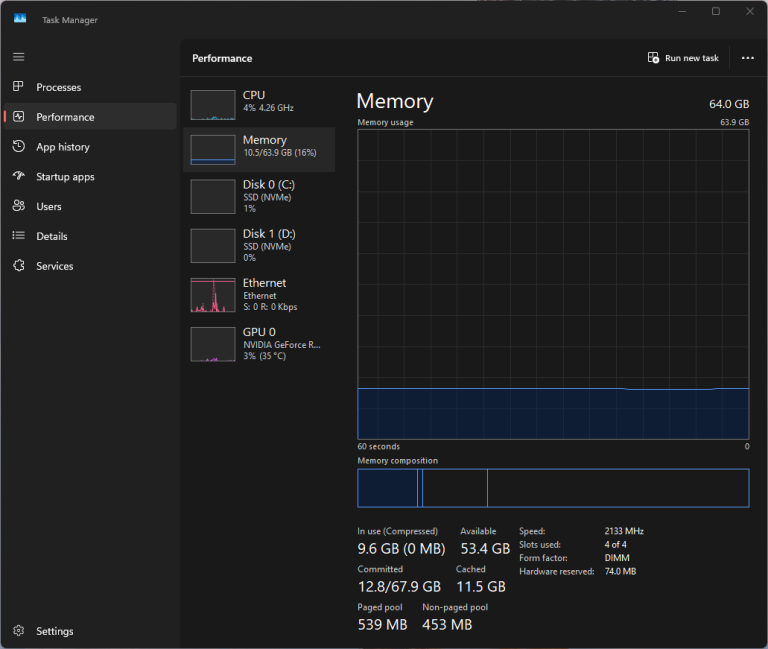This screenshot has width=768, height=649.
Task: Open the Processes page icon
Action: [x=18, y=87]
